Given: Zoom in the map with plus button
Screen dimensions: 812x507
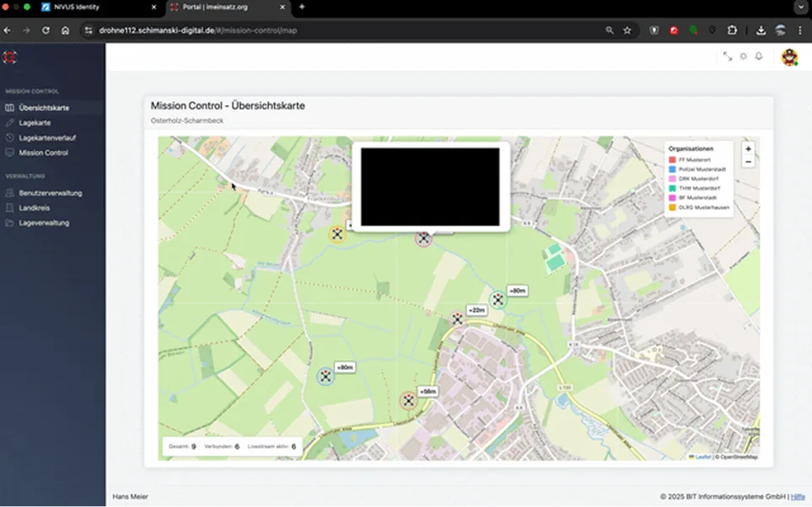Looking at the screenshot, I should point(748,149).
